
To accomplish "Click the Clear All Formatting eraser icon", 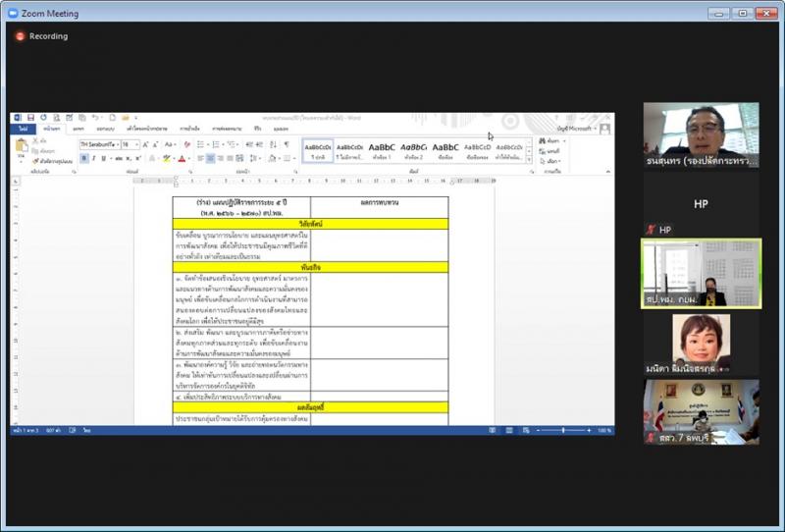I will [x=186, y=144].
